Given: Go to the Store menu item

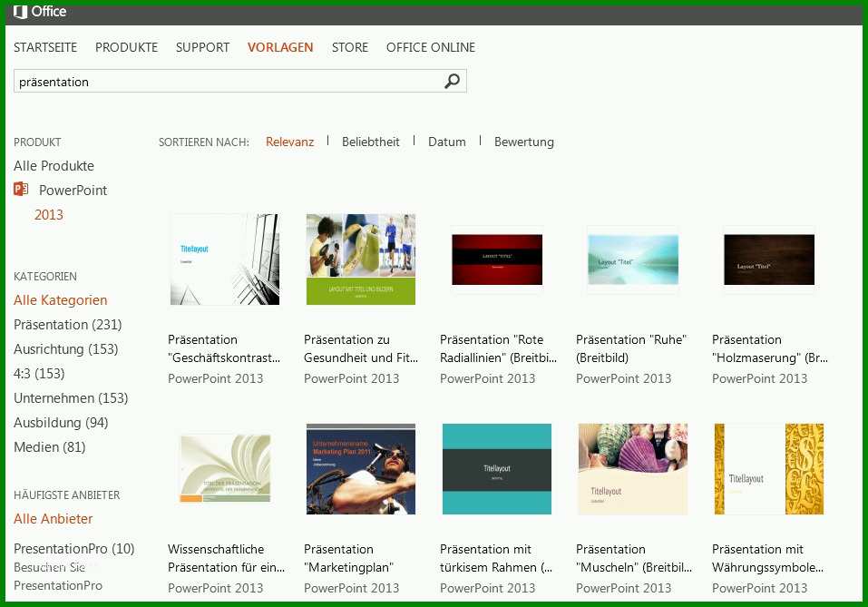Looking at the screenshot, I should (350, 47).
